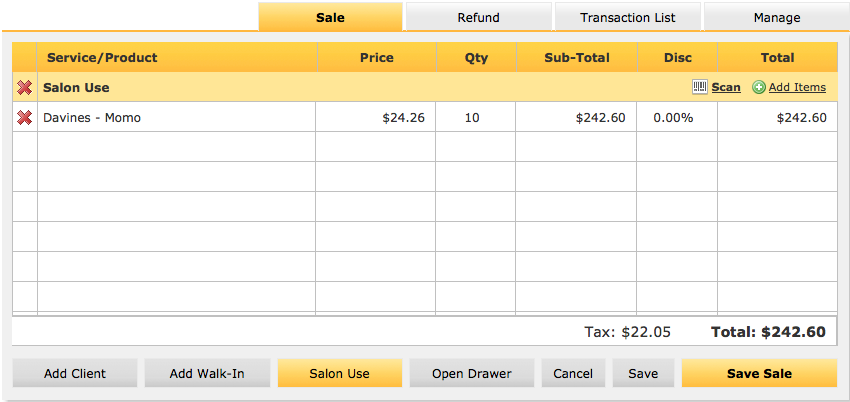Viewport: 850px width, 402px height.
Task: Toggle the Salon Use button
Action: pos(340,373)
